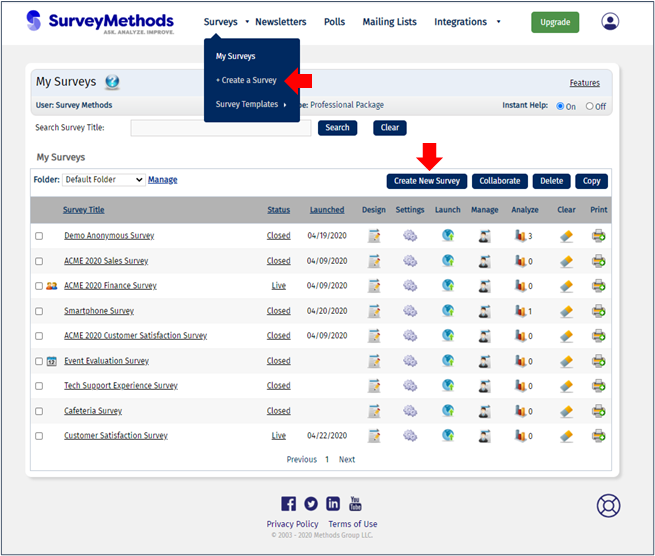Open the Integrations menu
The image size is (655, 556).
point(460,22)
